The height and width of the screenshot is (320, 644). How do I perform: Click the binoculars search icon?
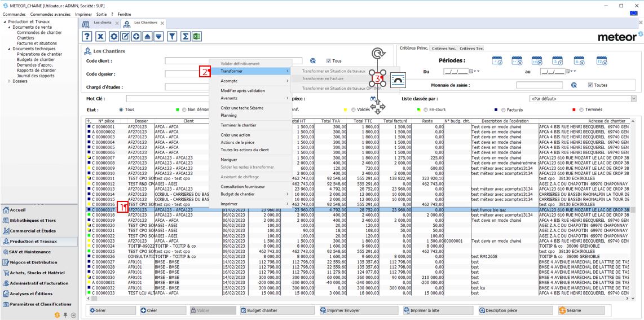(373, 99)
